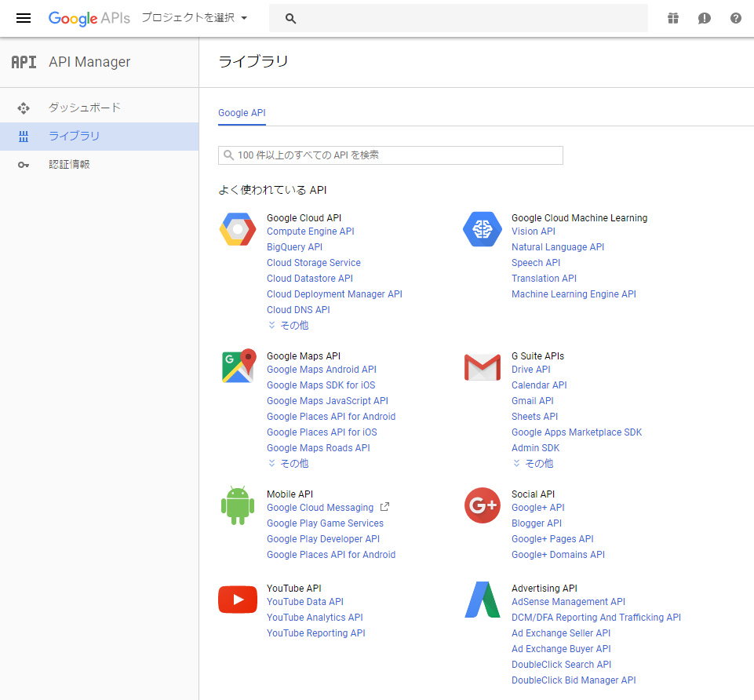Open the hamburger navigation menu
The width and height of the screenshot is (754, 700).
pos(24,18)
